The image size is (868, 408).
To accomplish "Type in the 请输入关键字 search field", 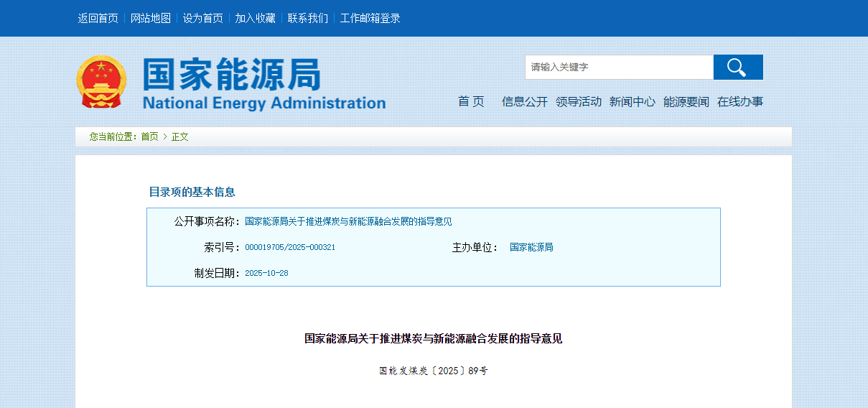I will tap(618, 67).
